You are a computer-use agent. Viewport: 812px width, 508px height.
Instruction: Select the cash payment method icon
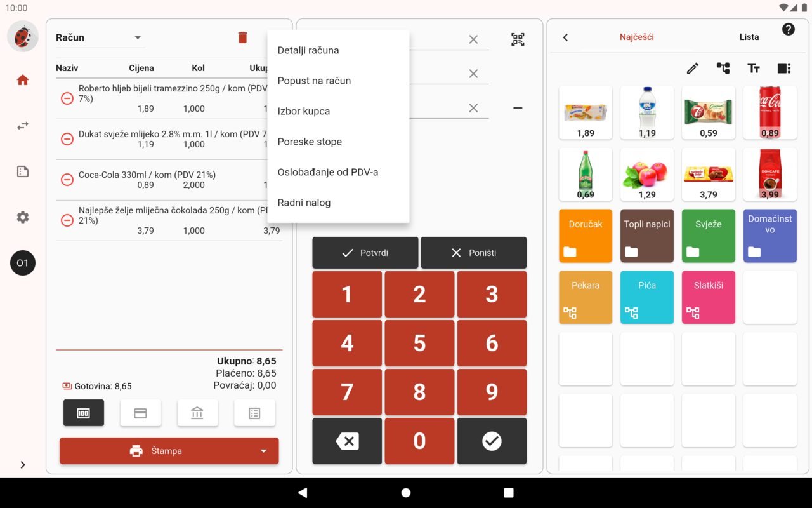(x=84, y=413)
